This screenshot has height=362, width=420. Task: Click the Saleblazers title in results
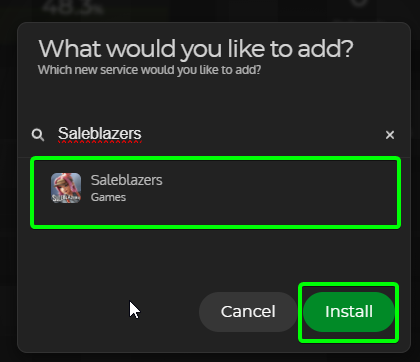pos(127,180)
